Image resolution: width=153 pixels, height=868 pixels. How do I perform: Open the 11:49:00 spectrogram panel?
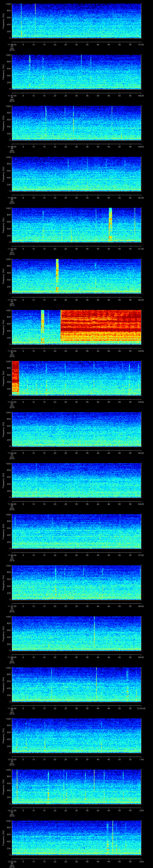76,174
